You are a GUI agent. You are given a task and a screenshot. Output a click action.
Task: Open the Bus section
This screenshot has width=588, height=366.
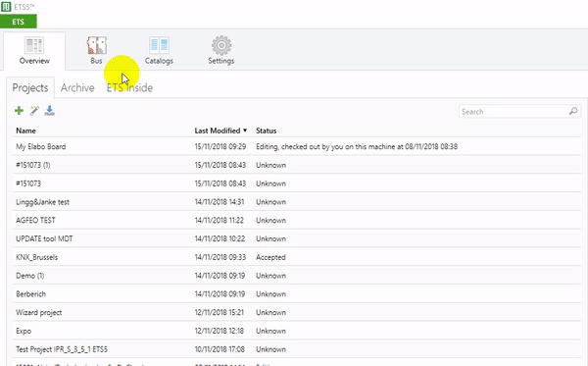click(96, 51)
